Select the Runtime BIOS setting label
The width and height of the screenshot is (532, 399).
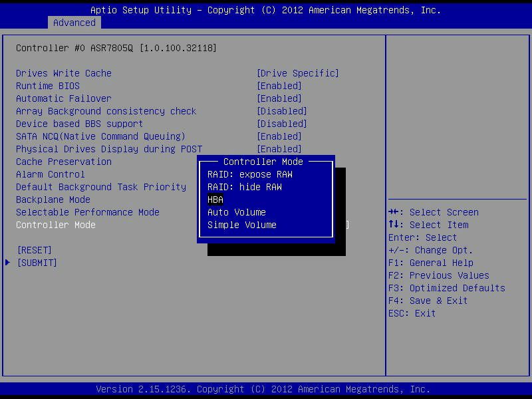tap(48, 86)
